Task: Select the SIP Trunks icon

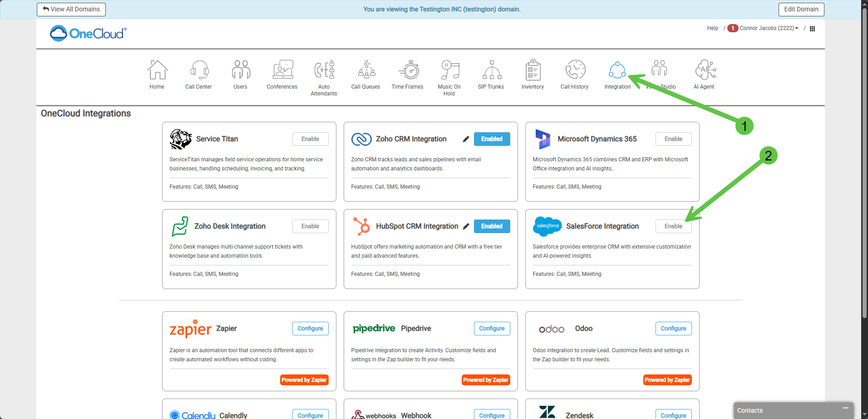Action: coord(491,70)
